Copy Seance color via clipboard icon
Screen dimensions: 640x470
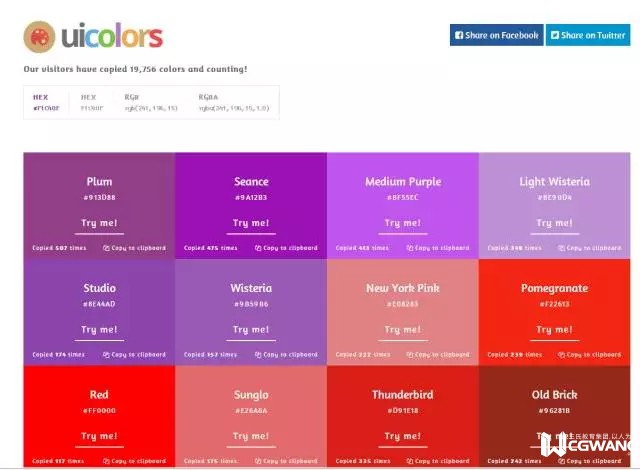point(259,248)
